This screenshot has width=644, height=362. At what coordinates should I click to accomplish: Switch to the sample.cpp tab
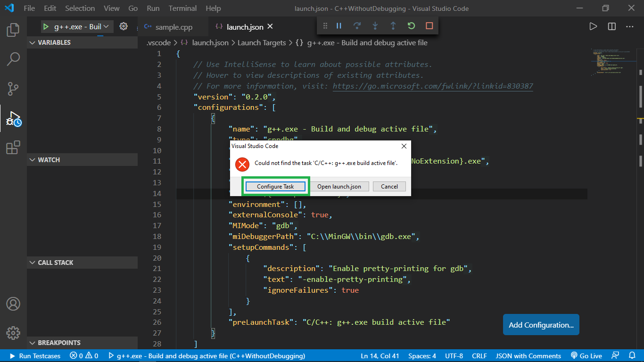pos(173,27)
